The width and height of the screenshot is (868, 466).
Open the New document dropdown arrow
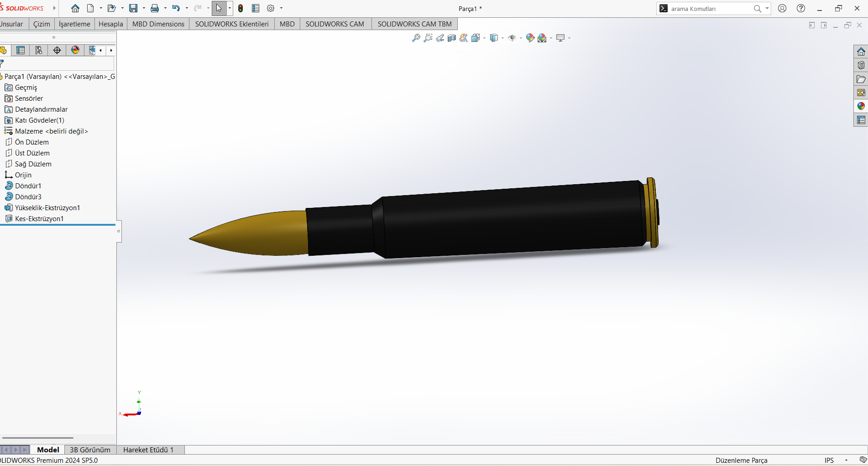pos(101,8)
